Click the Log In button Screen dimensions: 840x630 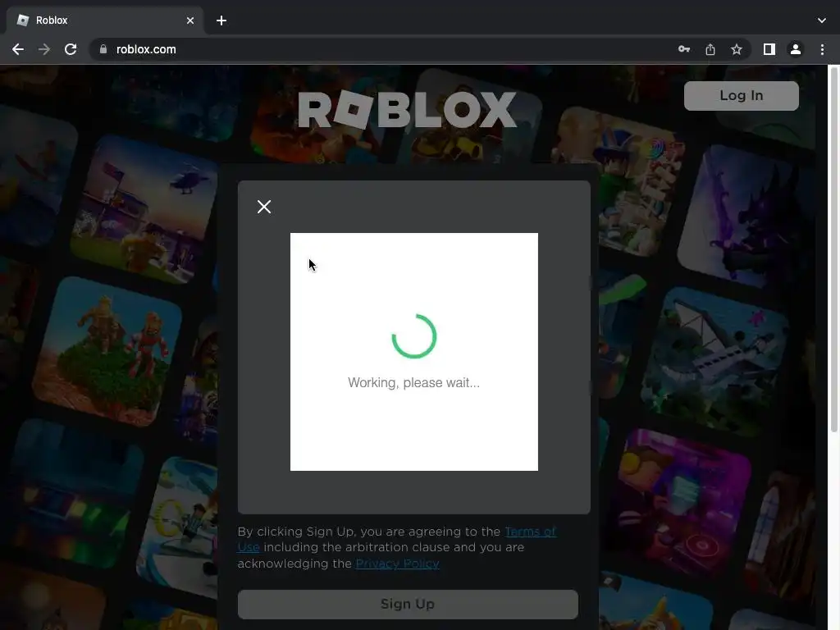pos(741,96)
